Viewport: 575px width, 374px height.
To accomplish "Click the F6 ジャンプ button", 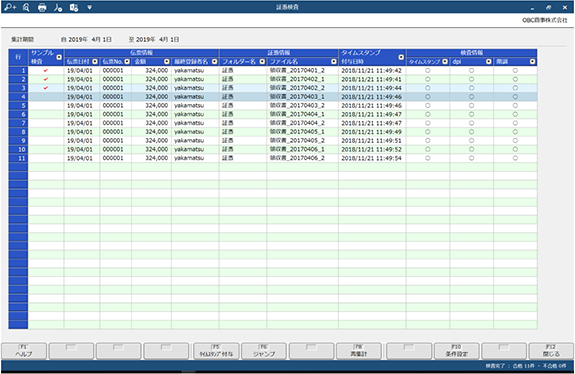I will click(x=264, y=351).
